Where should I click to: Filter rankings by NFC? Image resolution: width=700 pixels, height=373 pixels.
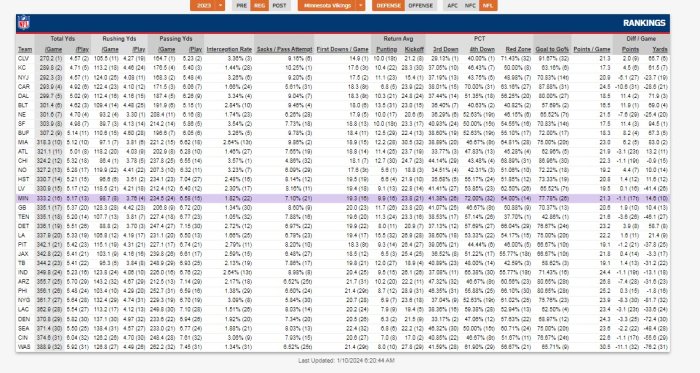click(x=470, y=5)
